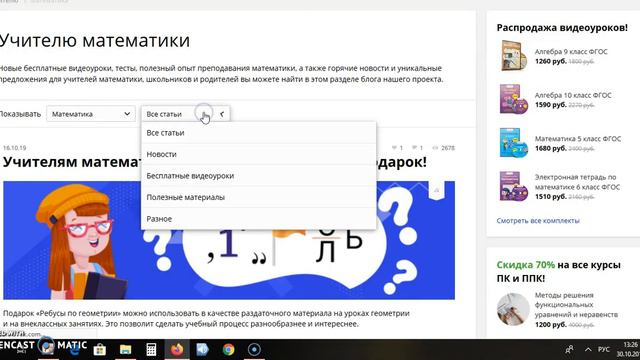Image resolution: width=640 pixels, height=360 pixels.
Task: Click the Математика 5 класс disc thumbnail
Action: (x=514, y=142)
